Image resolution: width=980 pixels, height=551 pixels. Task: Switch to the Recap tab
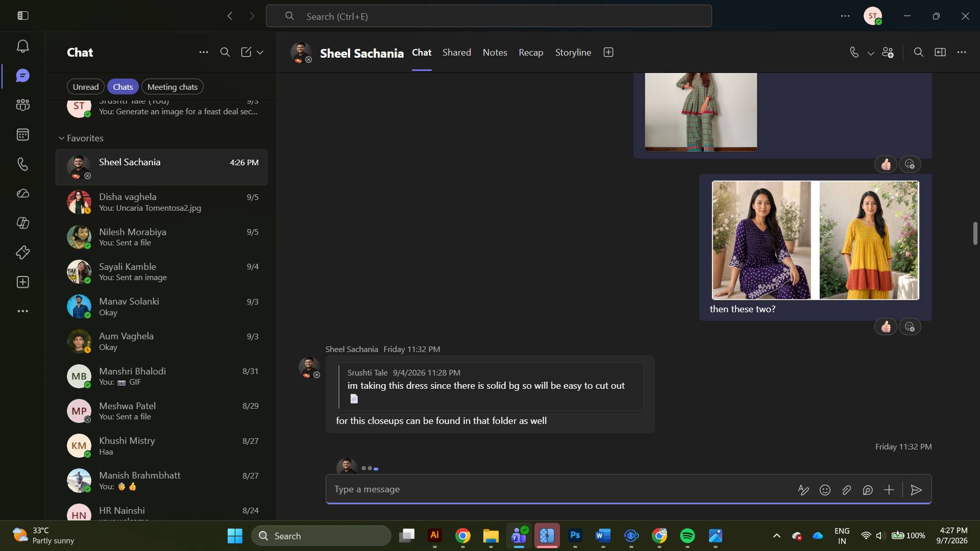point(531,53)
